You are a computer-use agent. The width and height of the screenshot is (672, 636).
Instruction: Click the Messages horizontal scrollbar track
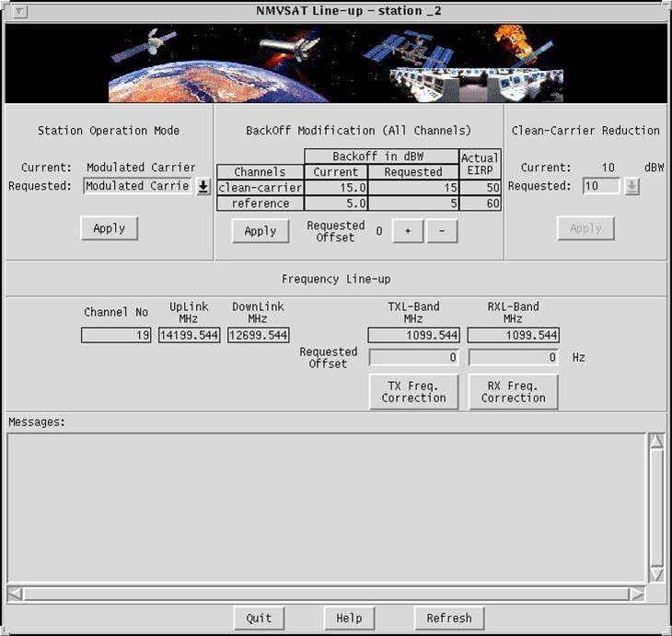point(326,595)
